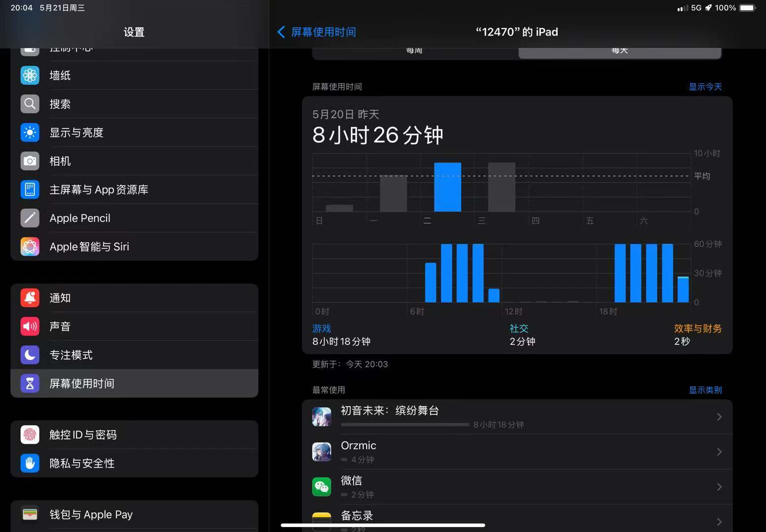Tap 8小时26分钟 total usage text
This screenshot has width=766, height=532.
coord(378,135)
